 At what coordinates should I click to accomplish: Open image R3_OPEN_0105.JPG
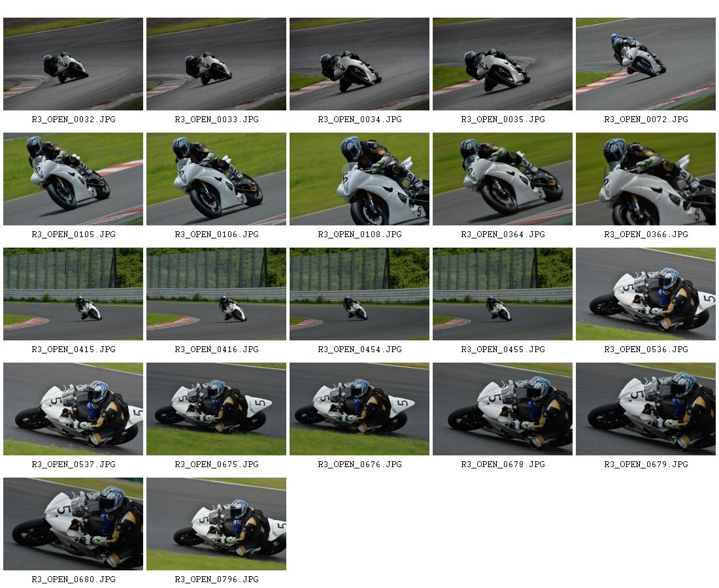point(73,179)
